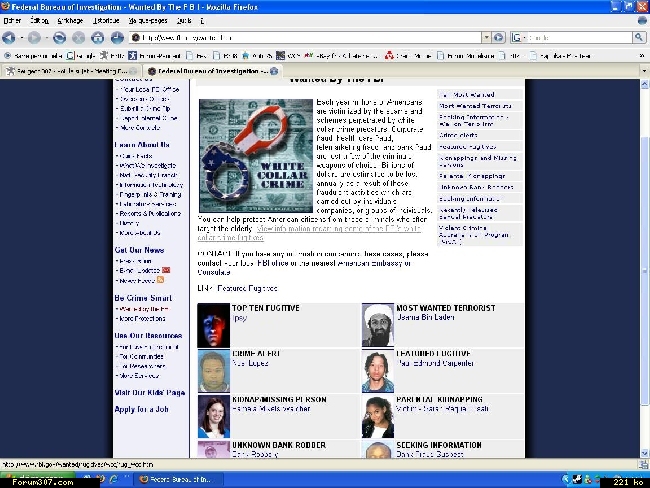
Task: Open the Home page button
Action: tap(97, 38)
